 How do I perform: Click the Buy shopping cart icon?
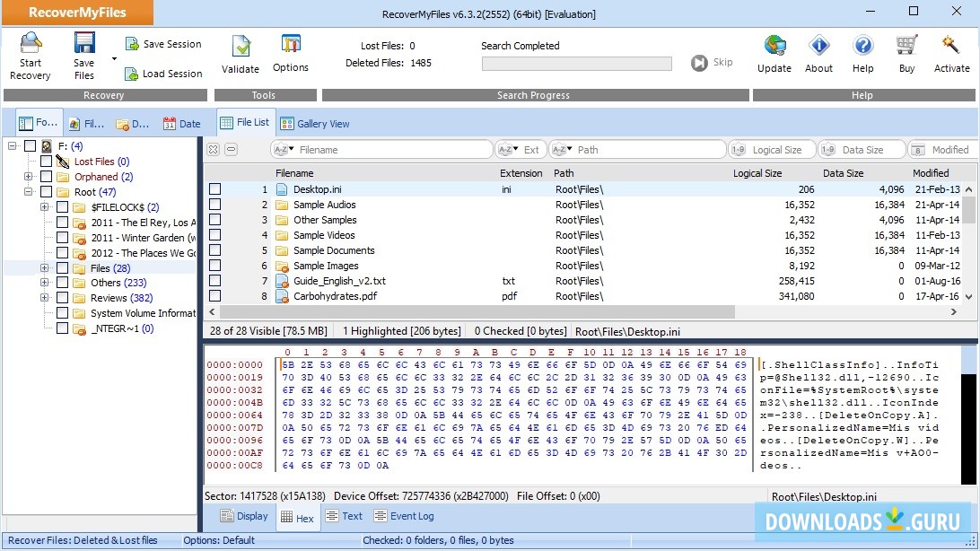[x=906, y=45]
